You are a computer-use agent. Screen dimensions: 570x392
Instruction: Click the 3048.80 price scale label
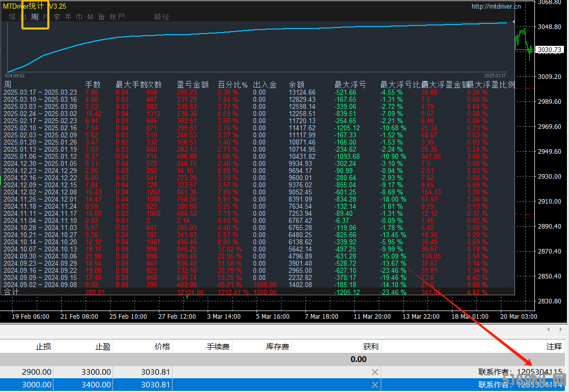click(549, 27)
